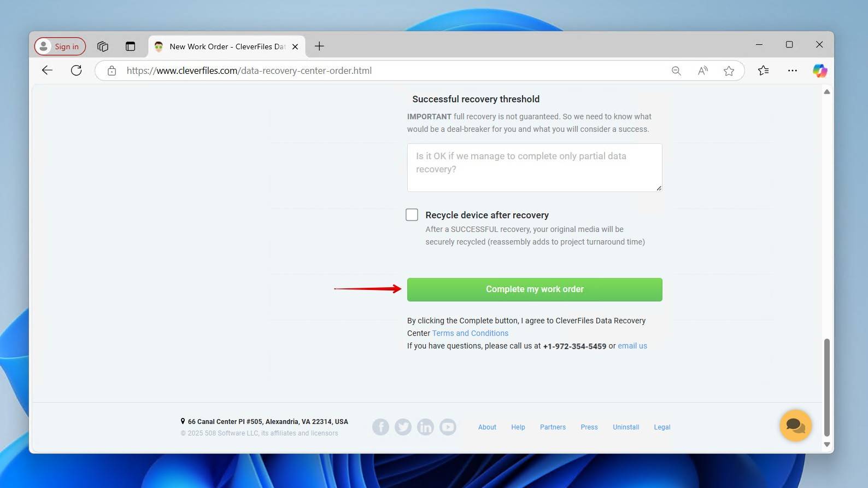Open the Partners footer link

tap(553, 427)
